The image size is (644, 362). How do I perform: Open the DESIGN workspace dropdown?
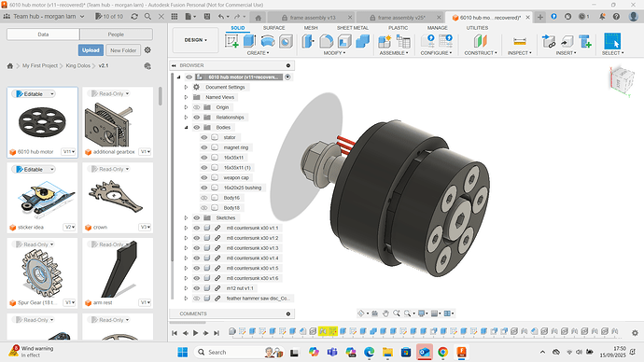tap(195, 40)
